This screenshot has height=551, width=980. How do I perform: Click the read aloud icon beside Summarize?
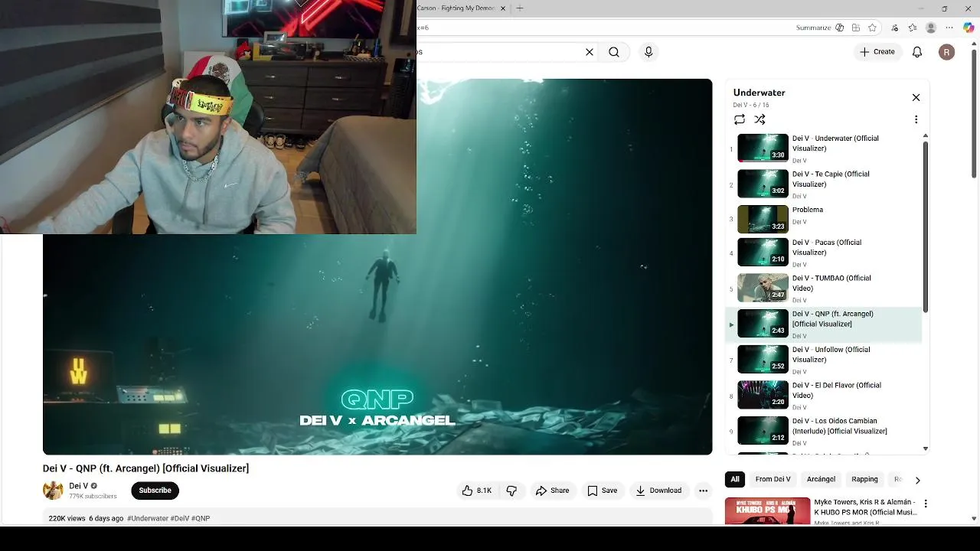[840, 28]
